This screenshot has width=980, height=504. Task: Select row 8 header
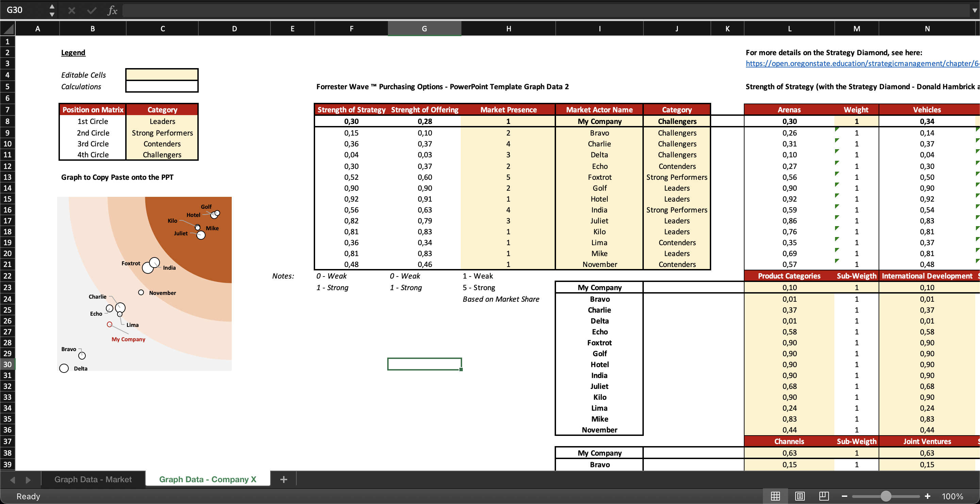[7, 122]
